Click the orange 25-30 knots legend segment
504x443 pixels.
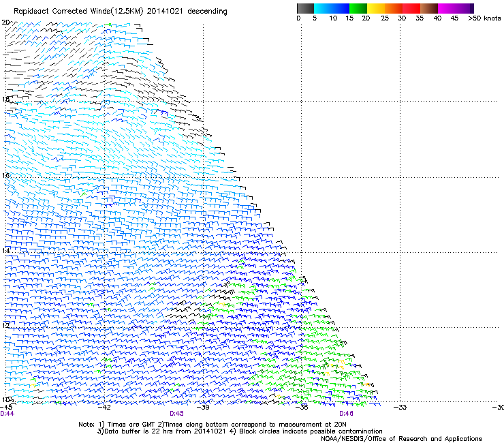[394, 8]
